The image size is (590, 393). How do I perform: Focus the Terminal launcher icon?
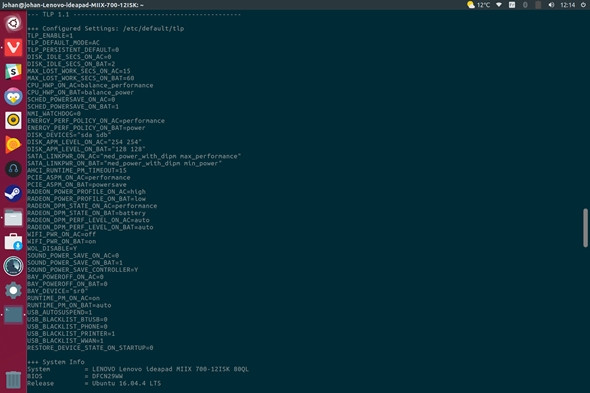[13, 315]
